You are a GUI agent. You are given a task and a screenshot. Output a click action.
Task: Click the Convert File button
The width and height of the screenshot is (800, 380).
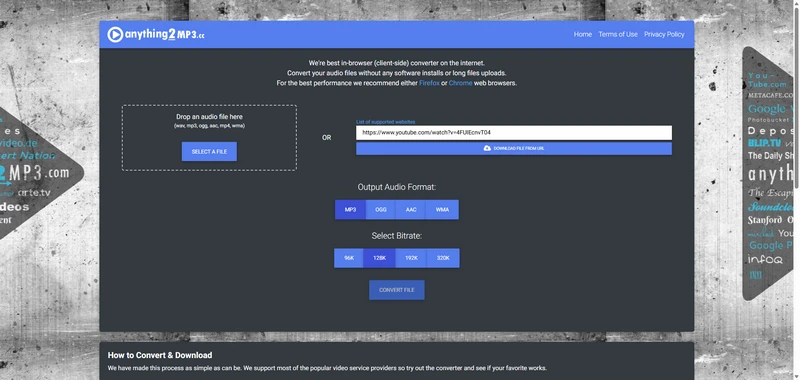click(396, 290)
